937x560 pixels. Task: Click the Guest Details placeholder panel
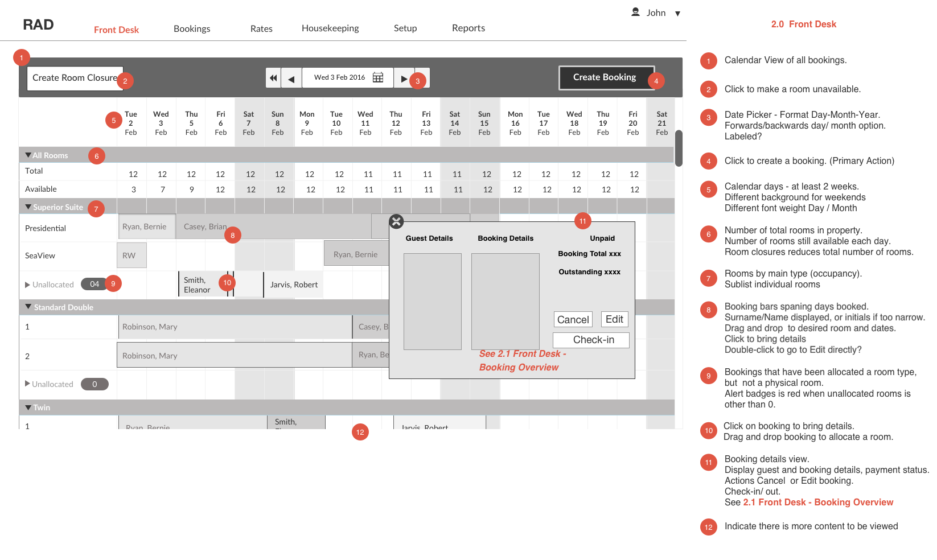click(433, 302)
